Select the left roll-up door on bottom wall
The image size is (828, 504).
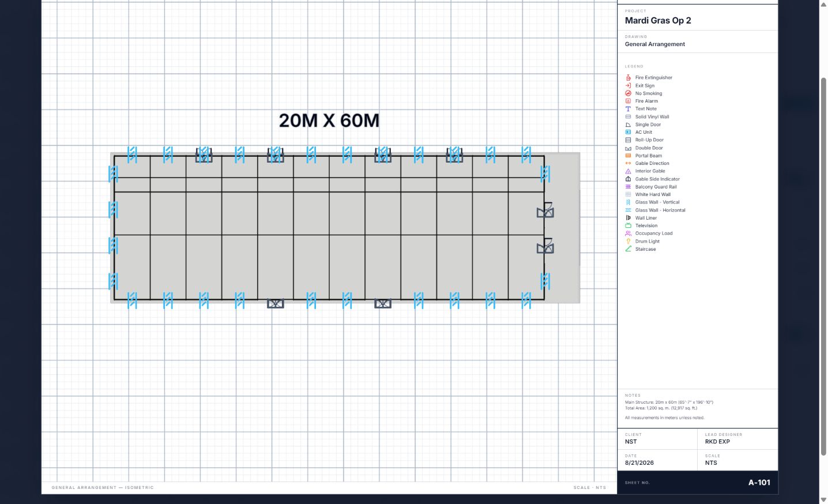tap(276, 303)
